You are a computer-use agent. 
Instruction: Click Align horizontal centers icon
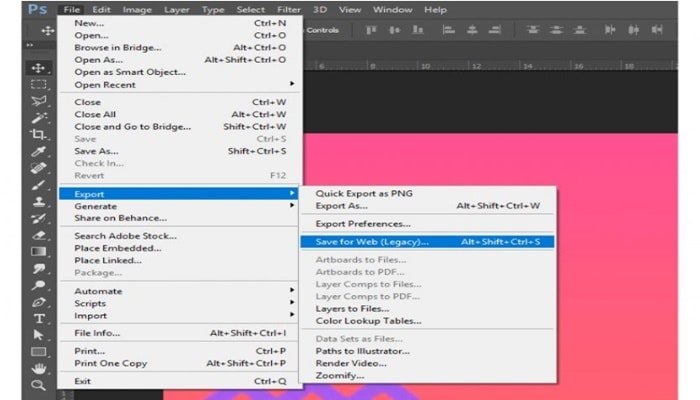pyautogui.click(x=472, y=30)
